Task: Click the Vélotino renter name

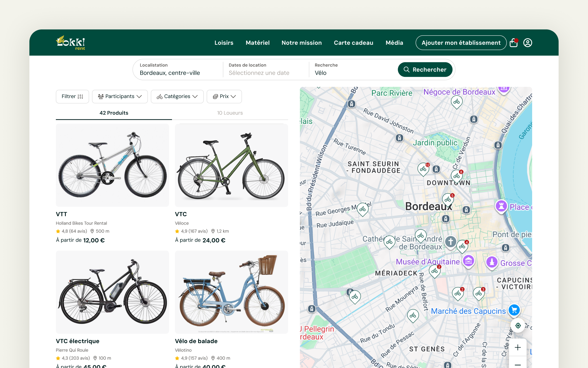Action: 183,350
